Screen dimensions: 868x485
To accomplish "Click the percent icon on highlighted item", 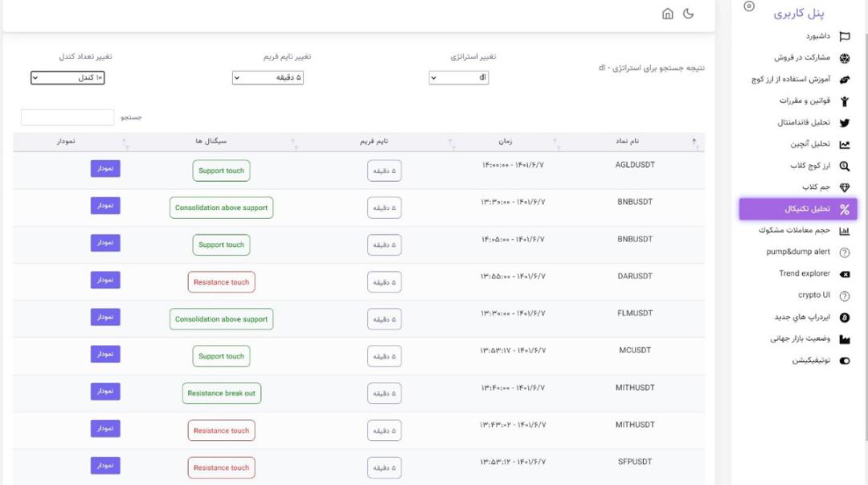I will 844,209.
